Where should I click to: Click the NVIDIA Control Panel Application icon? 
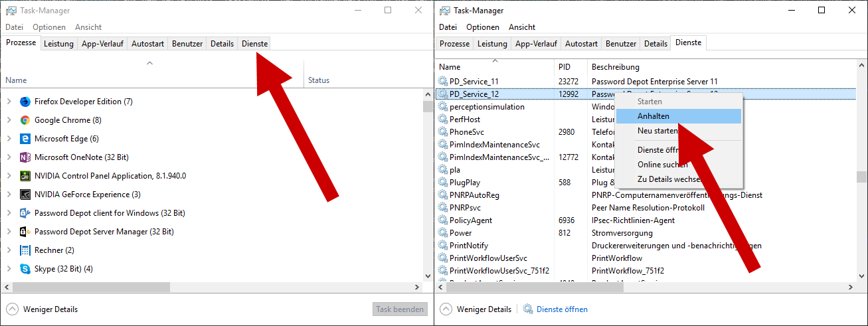click(25, 176)
